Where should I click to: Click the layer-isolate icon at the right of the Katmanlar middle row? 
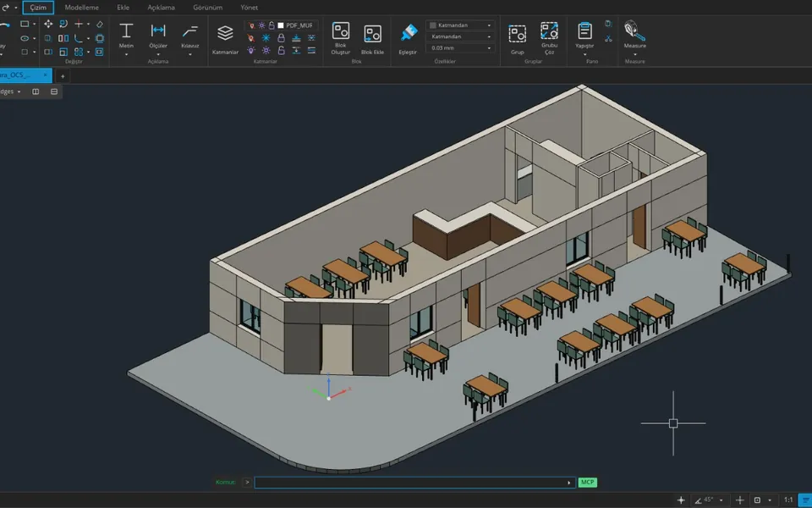click(x=311, y=38)
